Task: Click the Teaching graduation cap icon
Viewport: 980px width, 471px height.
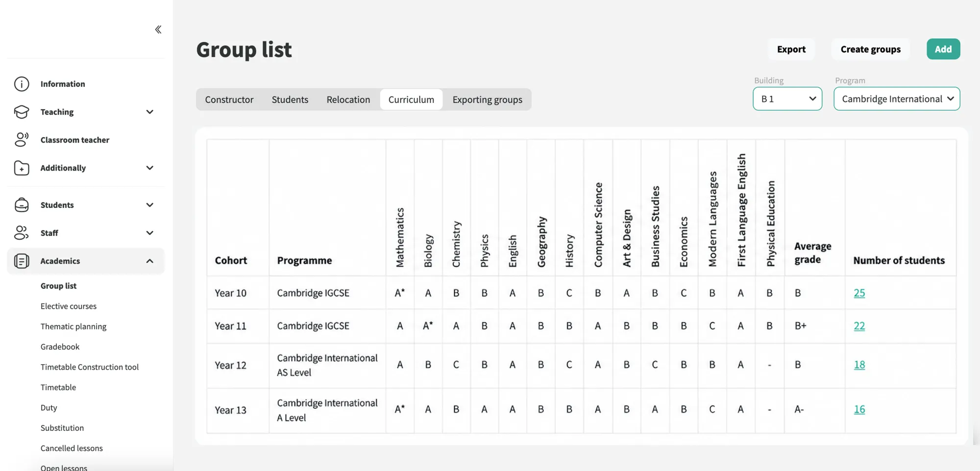Action: (22, 112)
